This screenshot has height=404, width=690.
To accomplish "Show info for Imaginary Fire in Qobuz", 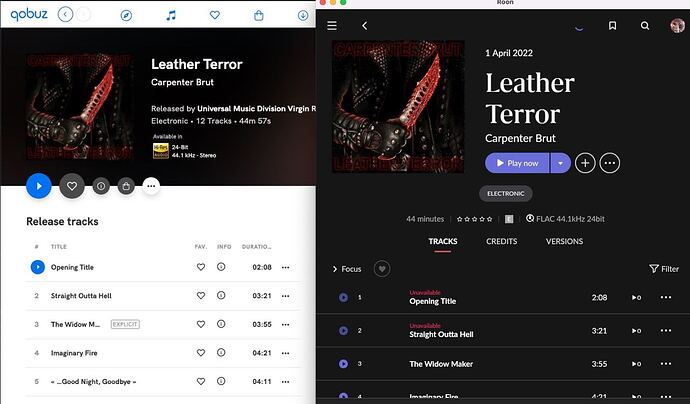I will (x=221, y=353).
